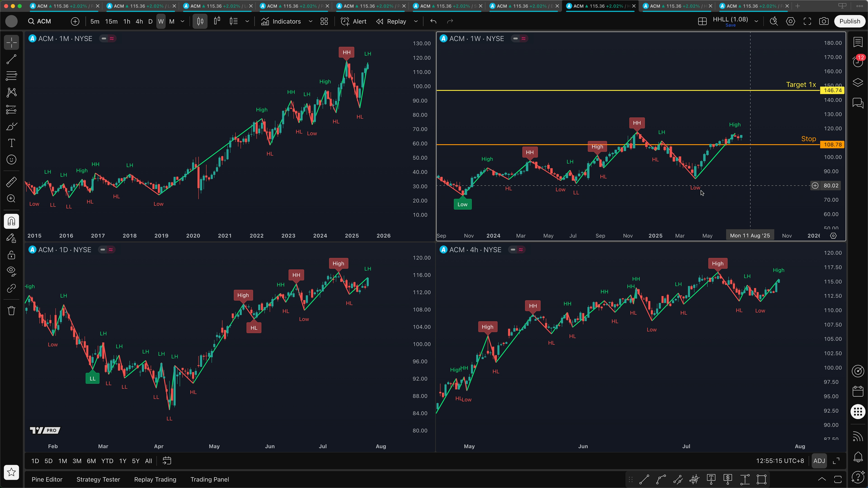Viewport: 868px width, 488px height.
Task: Click the yellow Target 1x price label 146.74
Action: [833, 90]
